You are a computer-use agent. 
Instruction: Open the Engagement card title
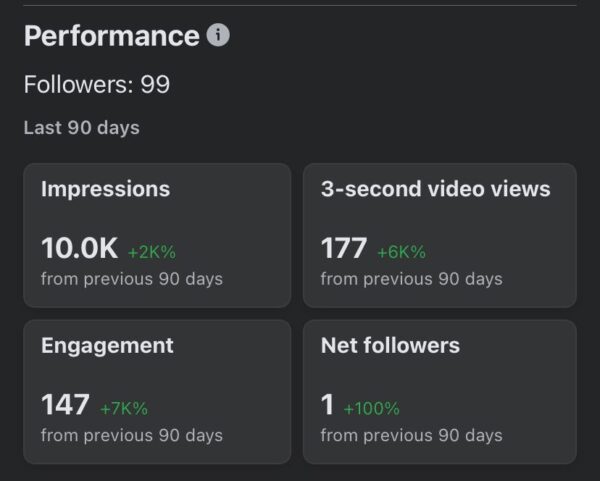pos(107,345)
